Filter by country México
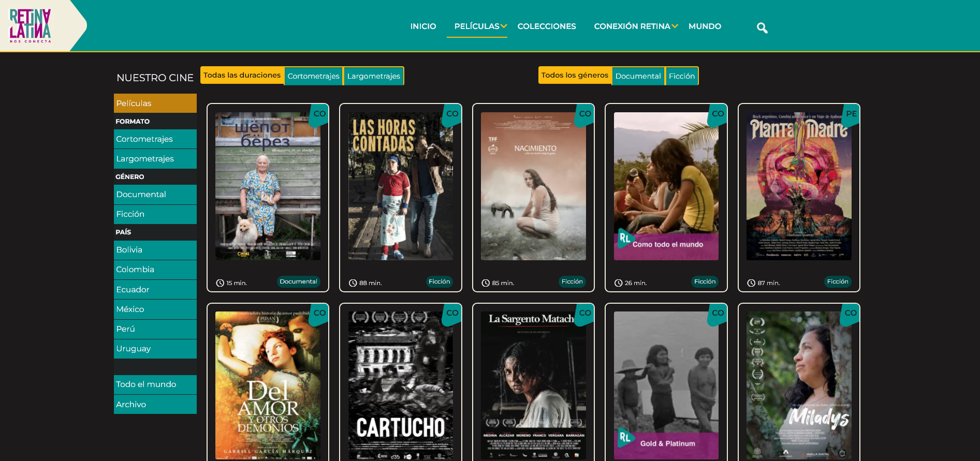 pos(155,309)
